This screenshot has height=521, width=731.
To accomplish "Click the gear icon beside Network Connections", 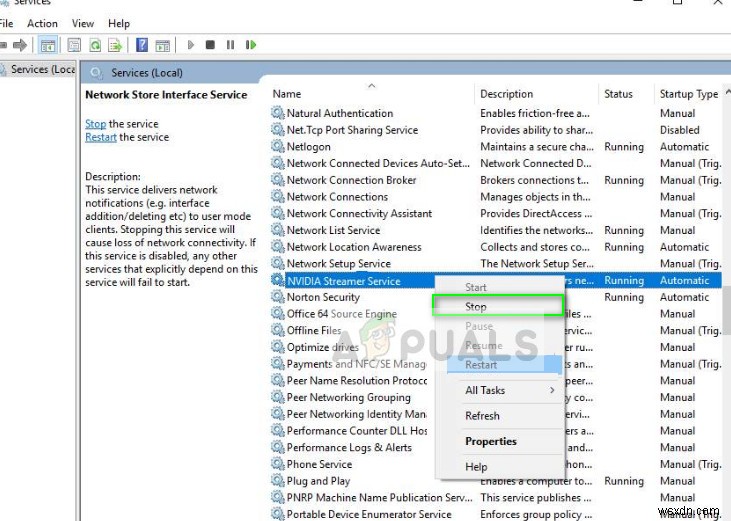I will [278, 196].
